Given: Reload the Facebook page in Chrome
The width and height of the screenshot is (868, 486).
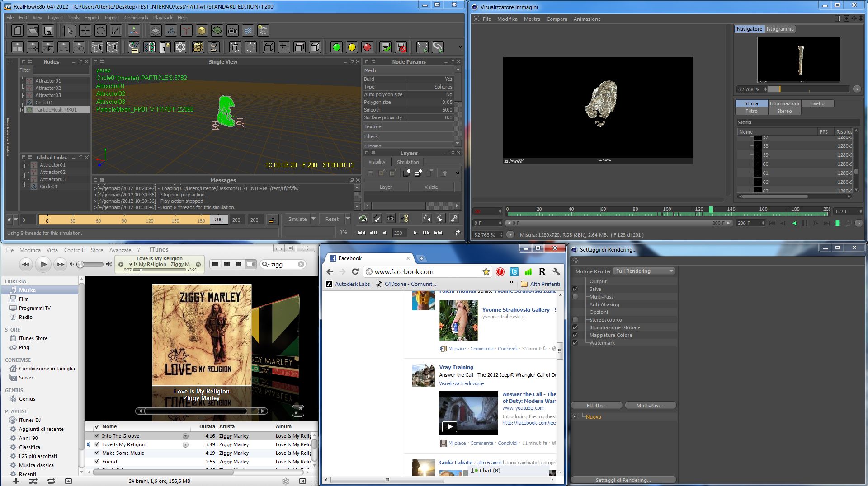Looking at the screenshot, I should point(355,272).
